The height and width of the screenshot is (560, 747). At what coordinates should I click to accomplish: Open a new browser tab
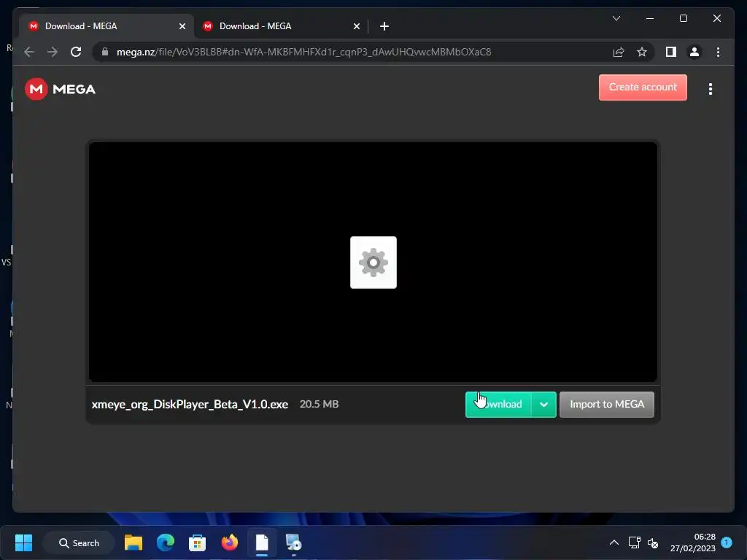[384, 26]
